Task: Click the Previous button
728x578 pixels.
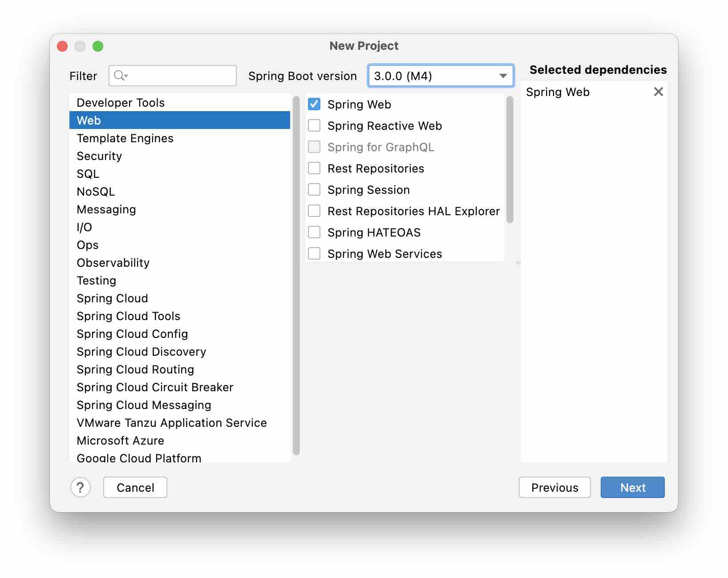Action: [x=554, y=487]
